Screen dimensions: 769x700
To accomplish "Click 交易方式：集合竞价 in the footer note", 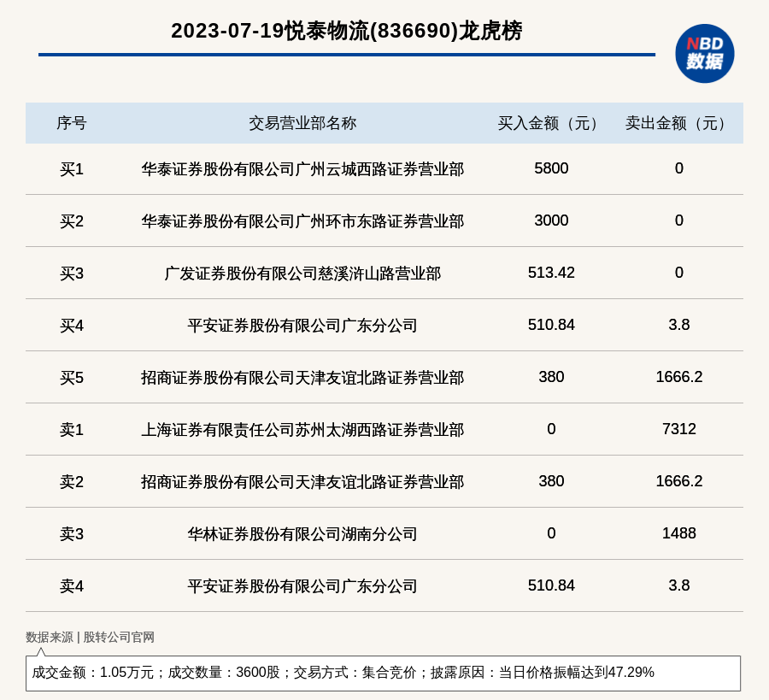I will pyautogui.click(x=355, y=673).
